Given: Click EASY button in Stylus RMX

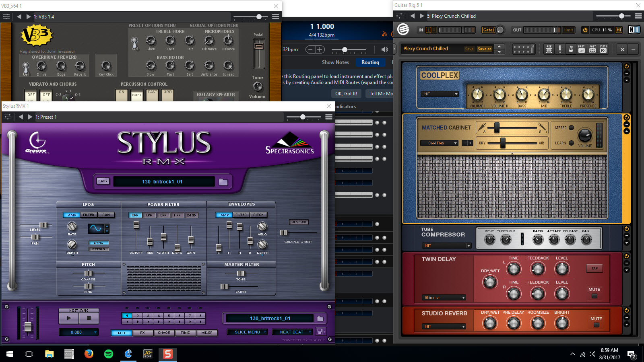Looking at the screenshot, I should 103,181.
